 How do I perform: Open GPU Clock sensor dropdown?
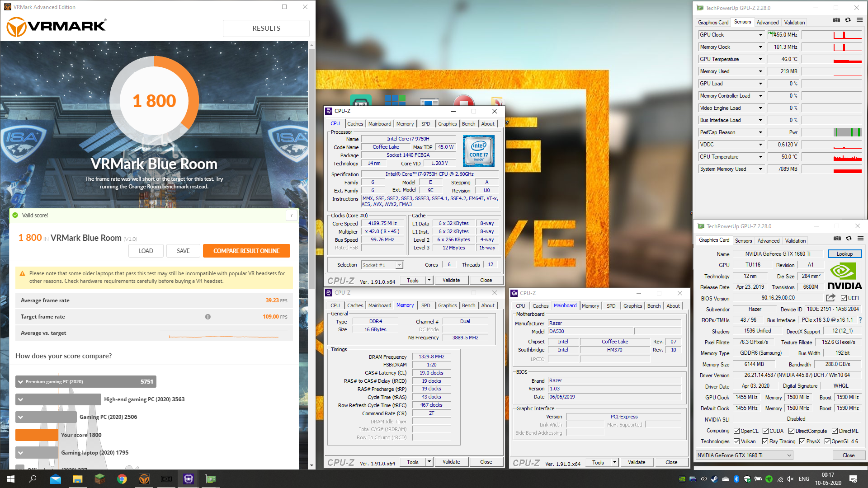pos(760,35)
